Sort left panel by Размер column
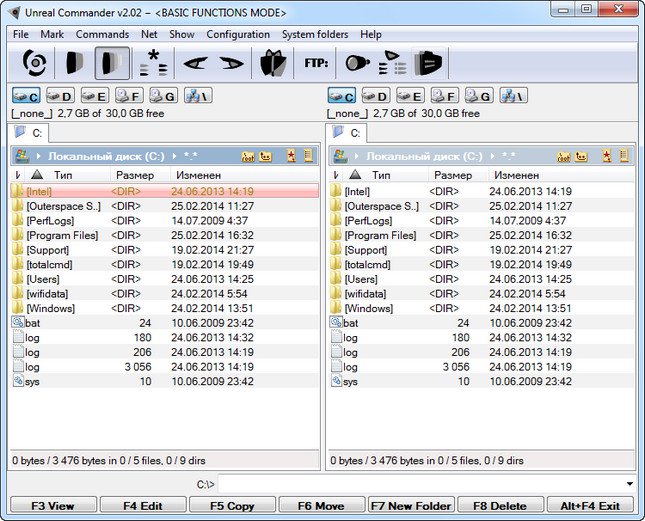Screen dimensions: 645x521 (140, 175)
